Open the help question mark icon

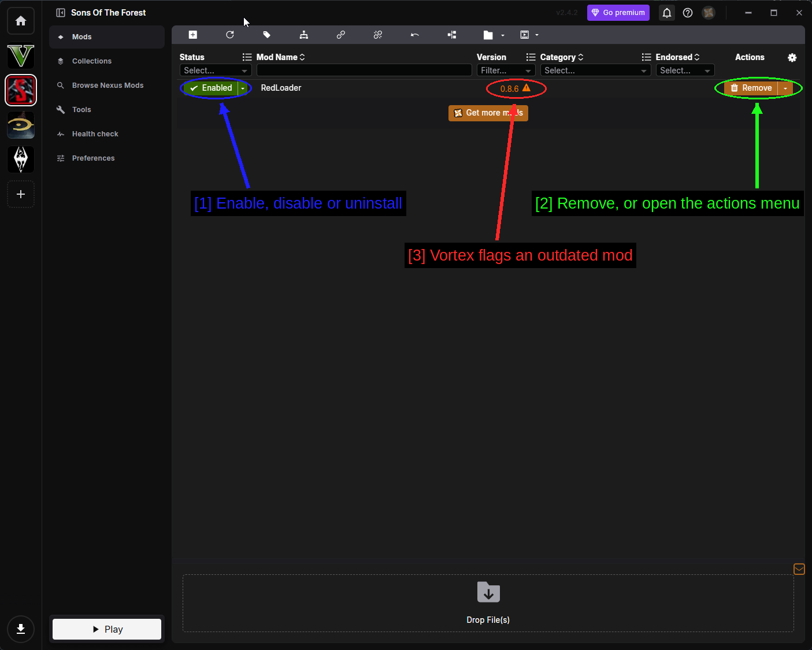pos(688,13)
